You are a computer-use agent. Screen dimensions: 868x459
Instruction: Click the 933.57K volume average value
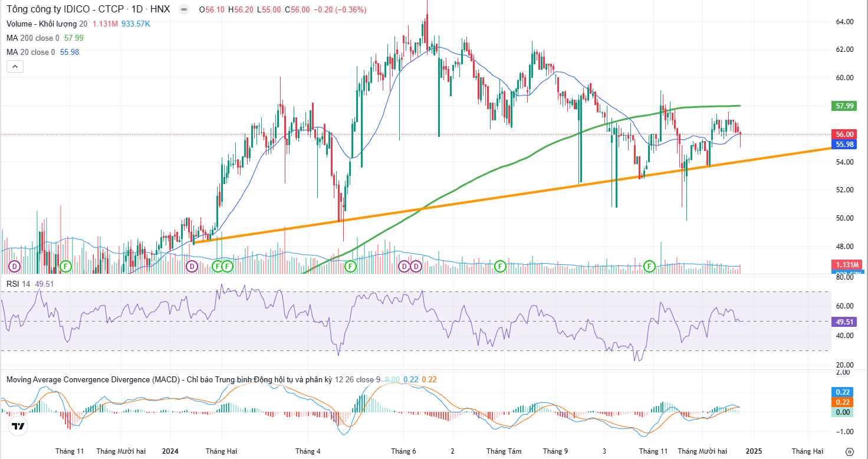tap(136, 24)
